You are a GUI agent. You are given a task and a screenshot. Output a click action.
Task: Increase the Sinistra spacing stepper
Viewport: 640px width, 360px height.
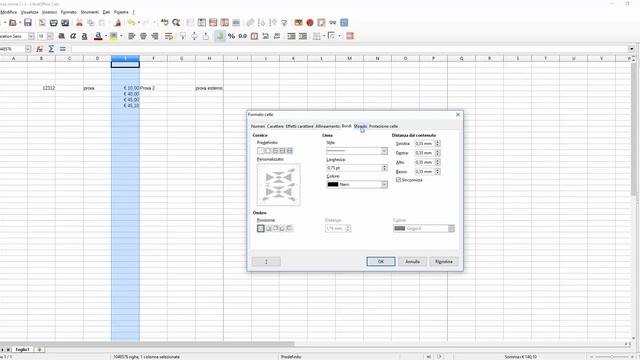click(x=438, y=142)
